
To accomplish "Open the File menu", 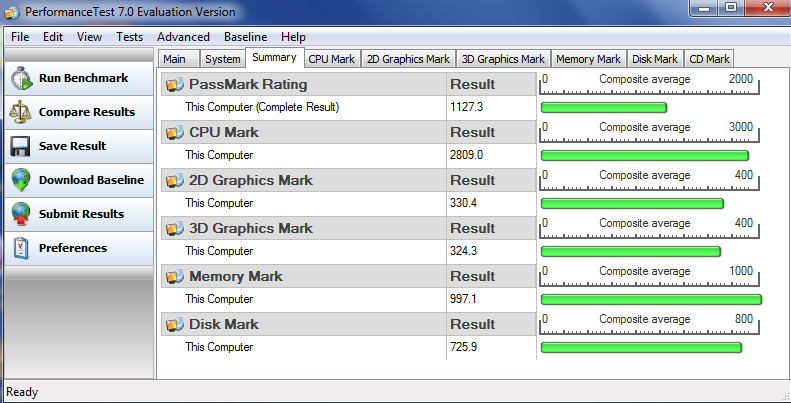I will click(20, 37).
